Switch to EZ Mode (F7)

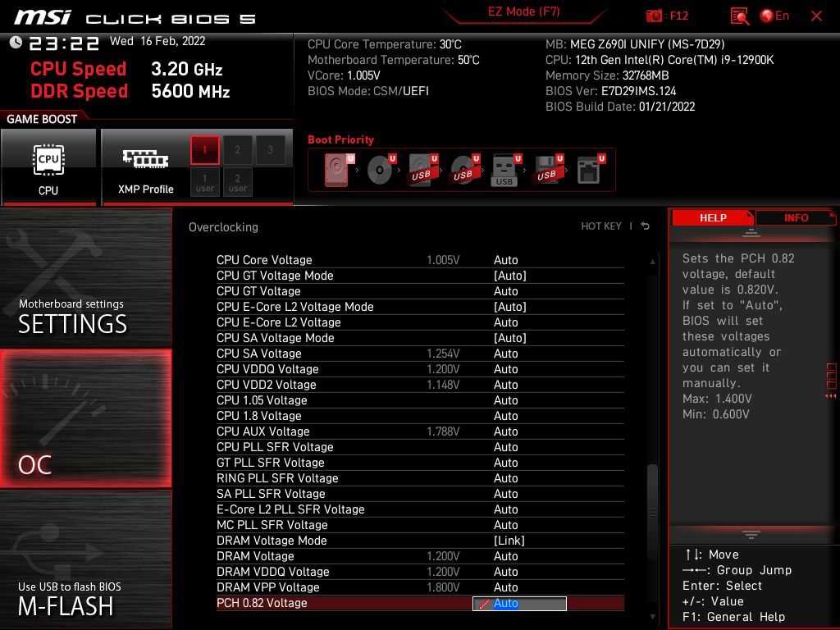coord(523,11)
